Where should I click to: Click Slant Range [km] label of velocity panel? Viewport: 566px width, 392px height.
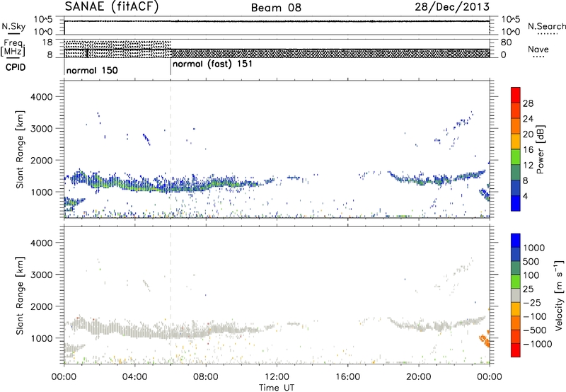click(20, 296)
